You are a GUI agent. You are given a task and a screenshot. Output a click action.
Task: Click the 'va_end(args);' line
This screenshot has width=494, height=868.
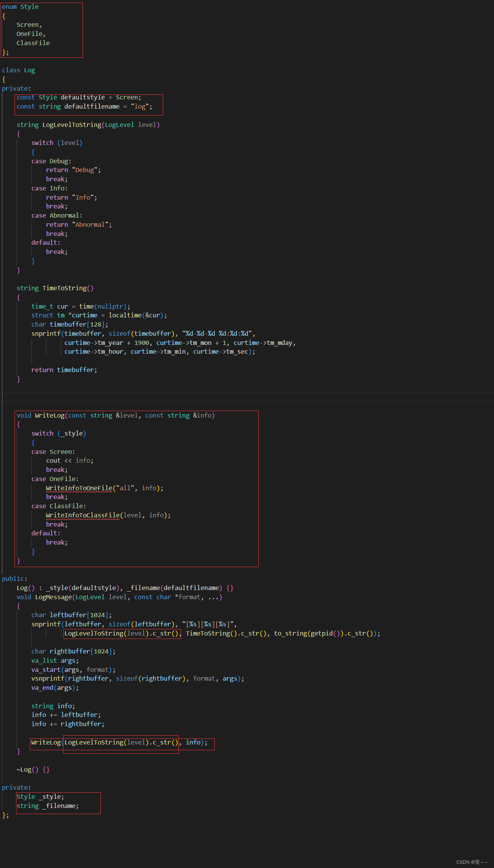click(x=55, y=688)
